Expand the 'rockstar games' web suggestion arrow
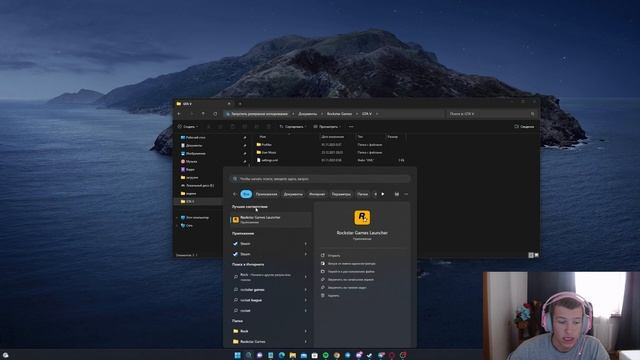The image size is (640, 360). point(306,290)
